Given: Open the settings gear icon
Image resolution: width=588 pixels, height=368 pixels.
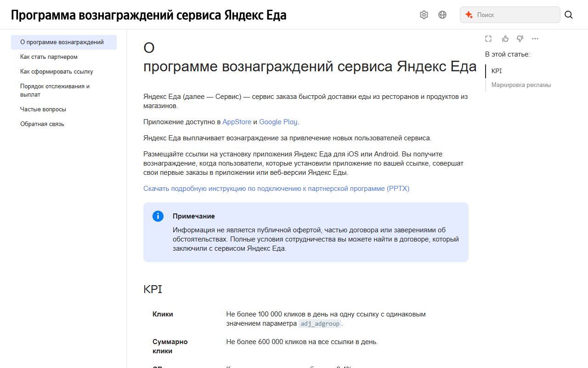Looking at the screenshot, I should 424,15.
